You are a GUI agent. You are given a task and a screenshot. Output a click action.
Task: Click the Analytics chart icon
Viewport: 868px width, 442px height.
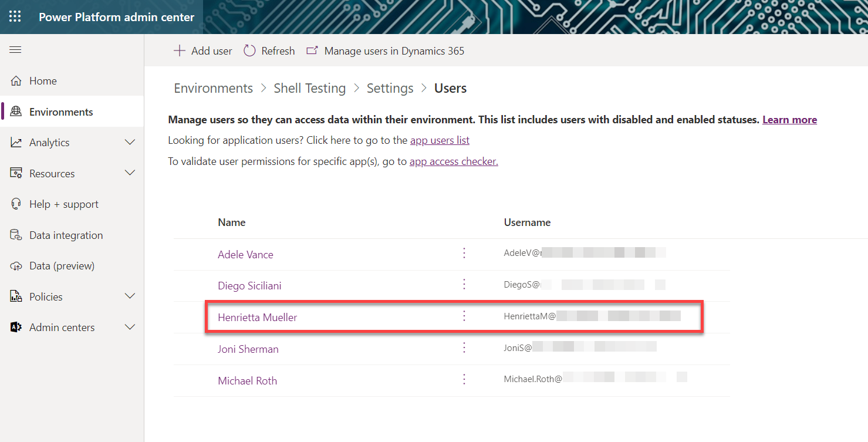[16, 143]
